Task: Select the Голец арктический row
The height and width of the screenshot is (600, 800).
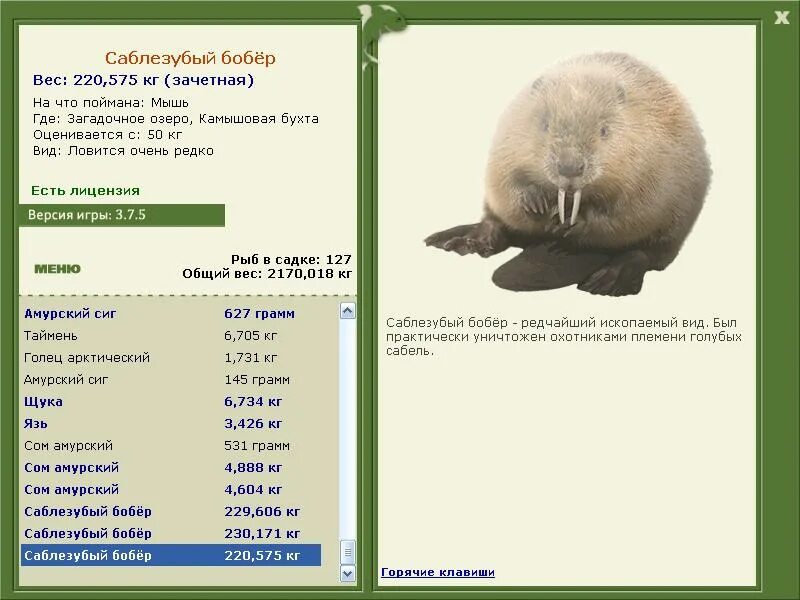Action: (171, 358)
